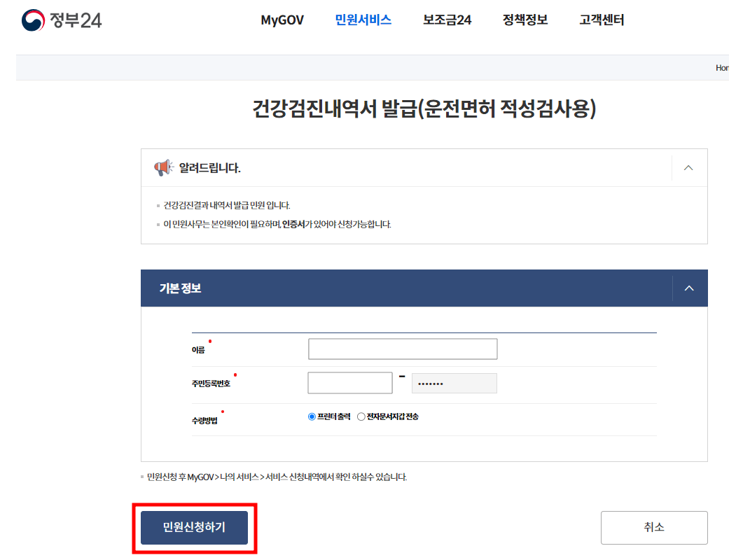Click the 주민등록번호 front number field
This screenshot has width=736, height=560.
(349, 382)
